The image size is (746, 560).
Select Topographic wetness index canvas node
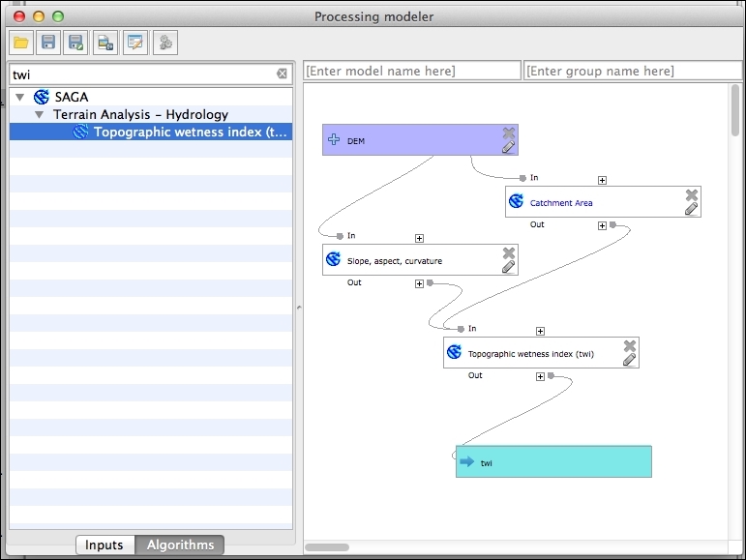[541, 353]
